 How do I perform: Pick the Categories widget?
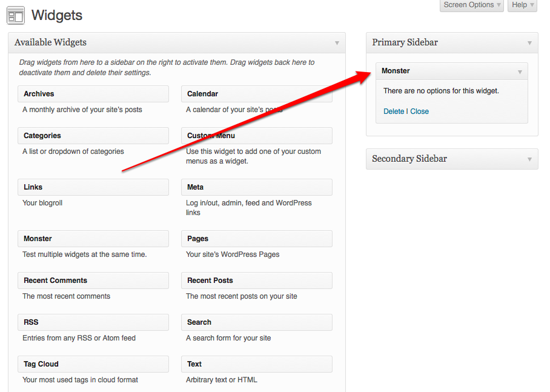pos(93,136)
